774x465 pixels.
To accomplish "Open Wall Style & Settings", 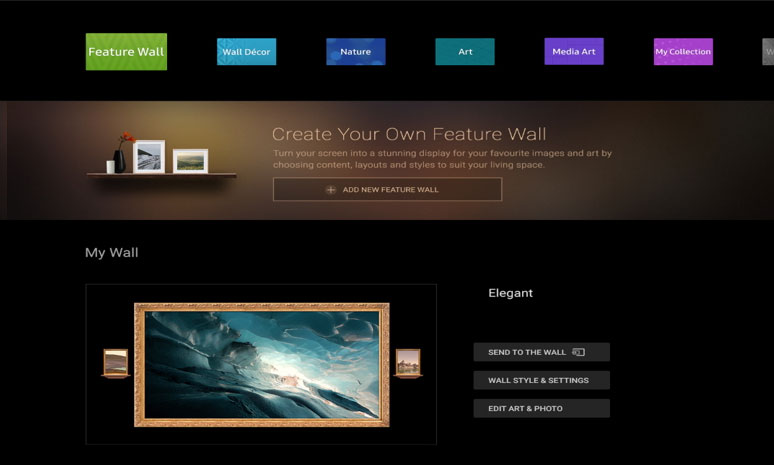I will 541,380.
